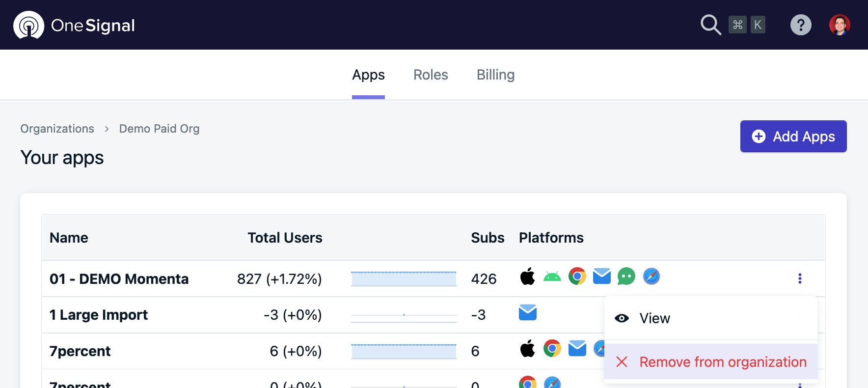Image resolution: width=868 pixels, height=388 pixels.
Task: Click the 6 (+0%) total users value
Action: point(296,351)
